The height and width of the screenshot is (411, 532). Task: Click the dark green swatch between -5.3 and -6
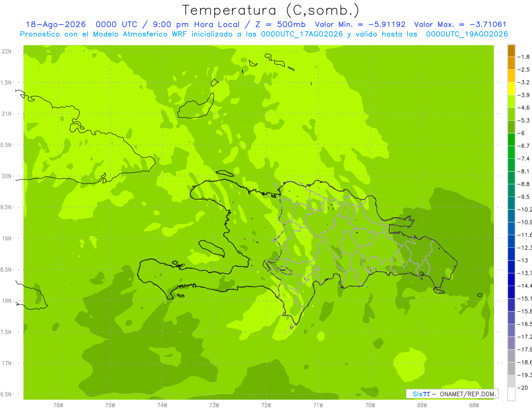tap(511, 127)
